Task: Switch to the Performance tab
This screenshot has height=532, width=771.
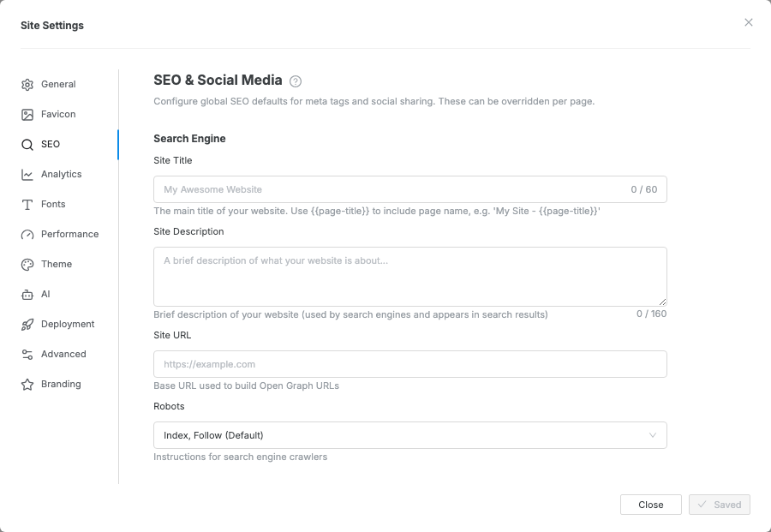Action: pos(70,234)
